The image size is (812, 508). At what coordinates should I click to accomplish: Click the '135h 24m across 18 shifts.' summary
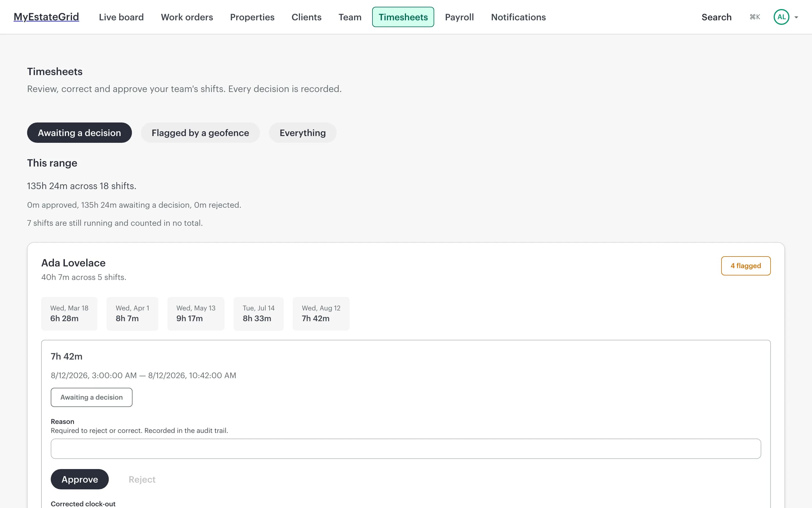[81, 186]
